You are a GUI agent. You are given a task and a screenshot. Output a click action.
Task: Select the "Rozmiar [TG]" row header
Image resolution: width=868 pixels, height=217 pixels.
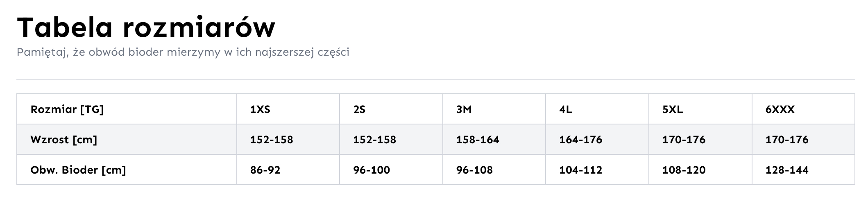(67, 110)
